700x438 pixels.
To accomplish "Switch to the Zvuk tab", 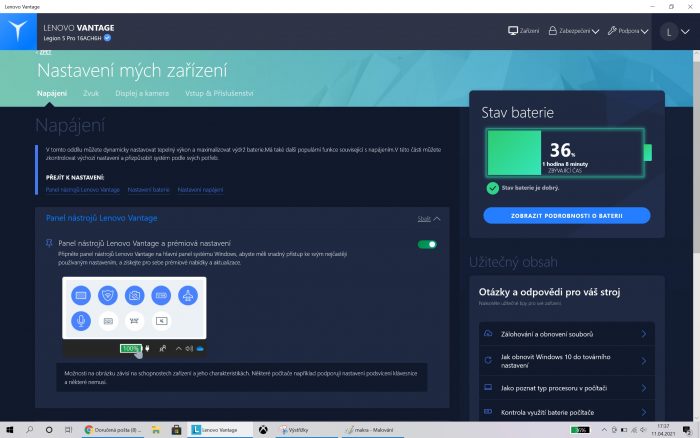I will tap(91, 93).
